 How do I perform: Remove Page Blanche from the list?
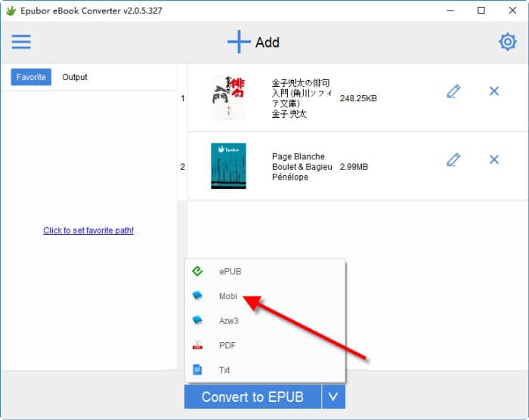point(494,159)
